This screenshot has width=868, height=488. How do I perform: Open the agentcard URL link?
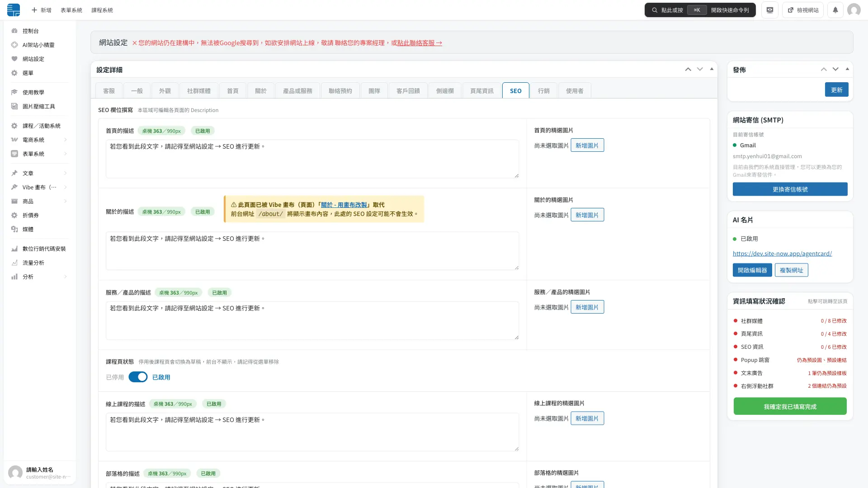click(782, 253)
